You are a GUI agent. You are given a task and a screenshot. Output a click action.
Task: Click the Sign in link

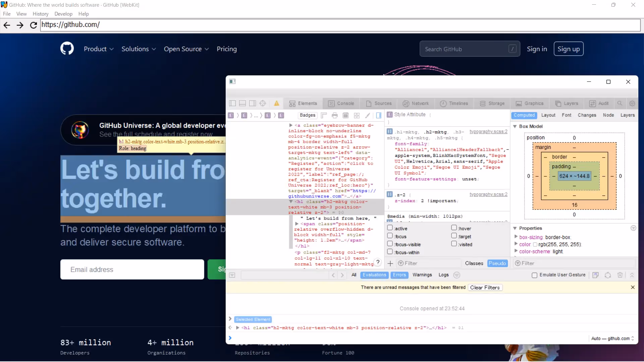coord(537,49)
